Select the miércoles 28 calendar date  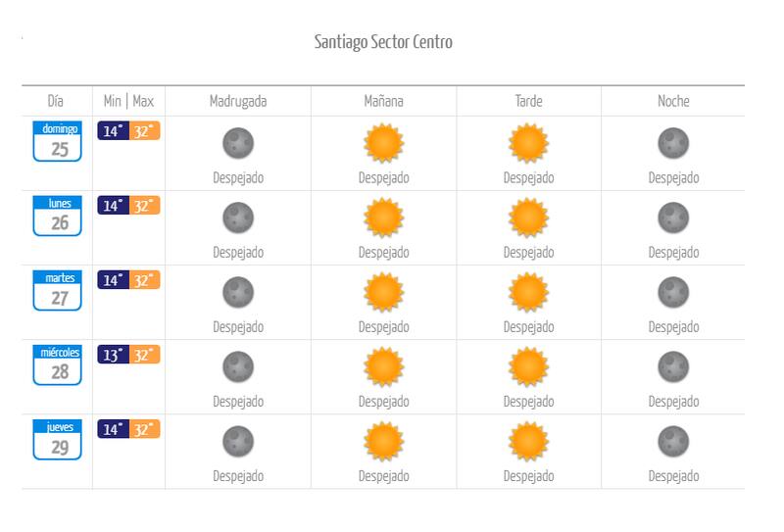pyautogui.click(x=57, y=365)
